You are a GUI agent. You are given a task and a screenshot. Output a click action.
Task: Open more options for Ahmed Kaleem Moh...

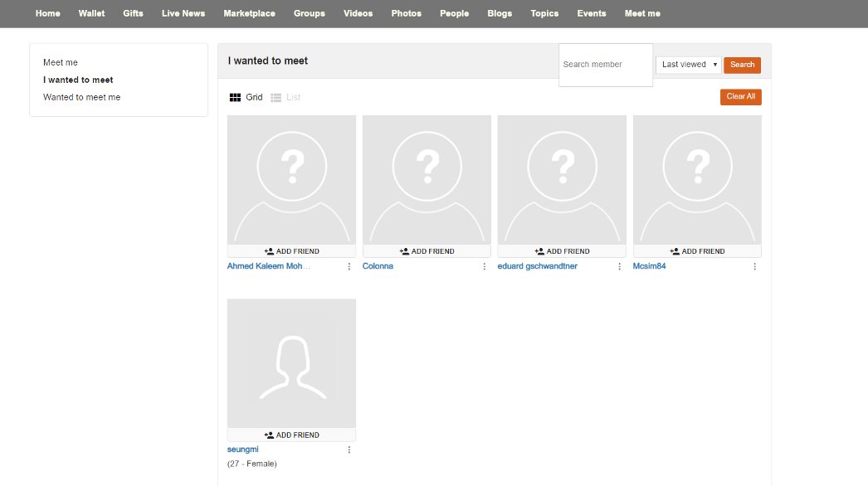coord(349,267)
